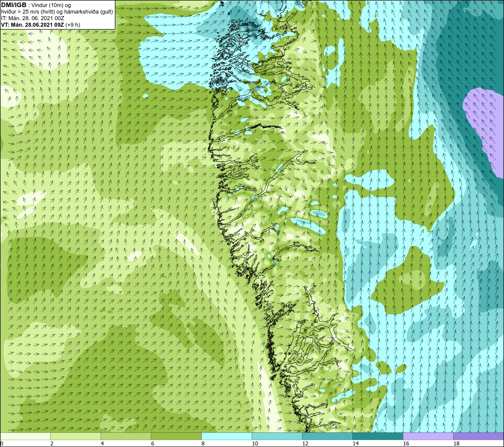
Task: Click the 16–18 m/s light purple legend swatch
Action: coord(428,436)
